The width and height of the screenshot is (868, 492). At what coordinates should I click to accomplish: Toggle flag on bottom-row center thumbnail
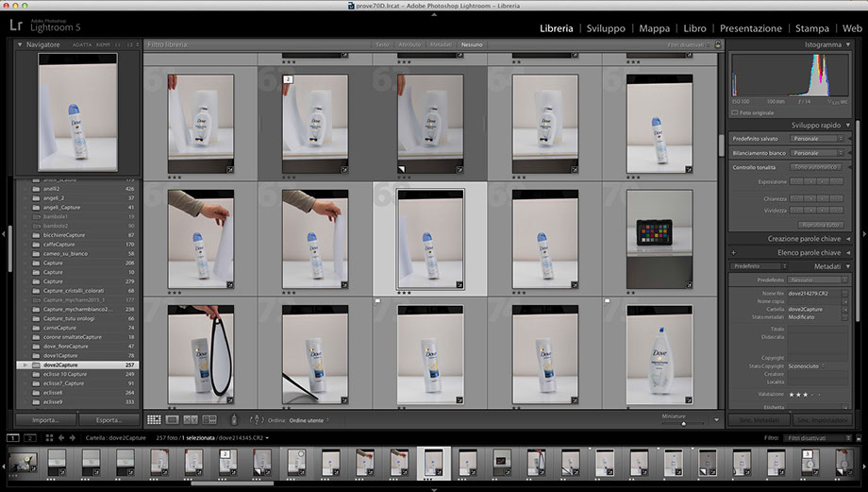click(378, 301)
